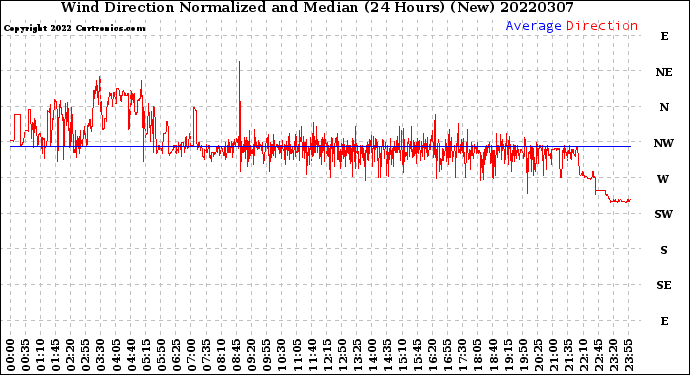690x375 pixels.
Task: Click the 18:05 time label
Action: tap(477, 355)
